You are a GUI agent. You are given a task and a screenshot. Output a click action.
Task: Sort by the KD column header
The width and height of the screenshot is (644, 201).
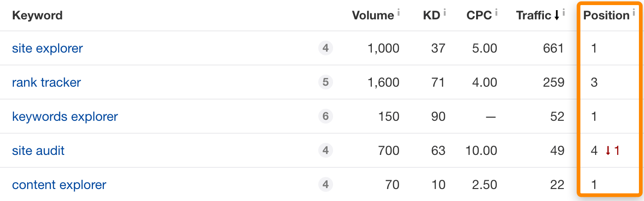pyautogui.click(x=431, y=16)
